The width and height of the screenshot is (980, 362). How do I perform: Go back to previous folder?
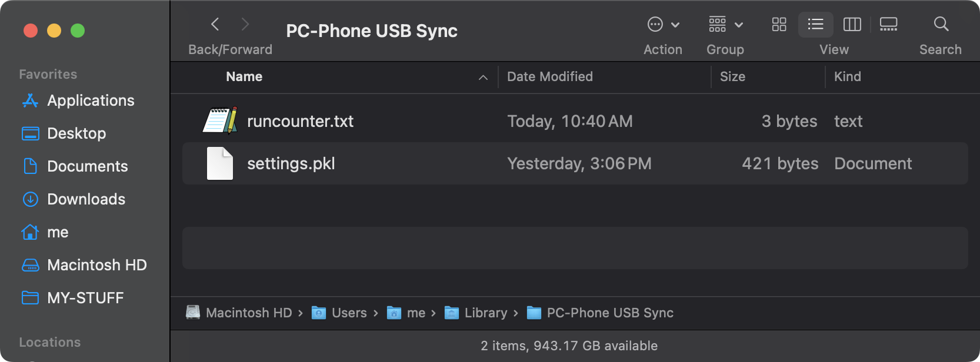[x=215, y=24]
